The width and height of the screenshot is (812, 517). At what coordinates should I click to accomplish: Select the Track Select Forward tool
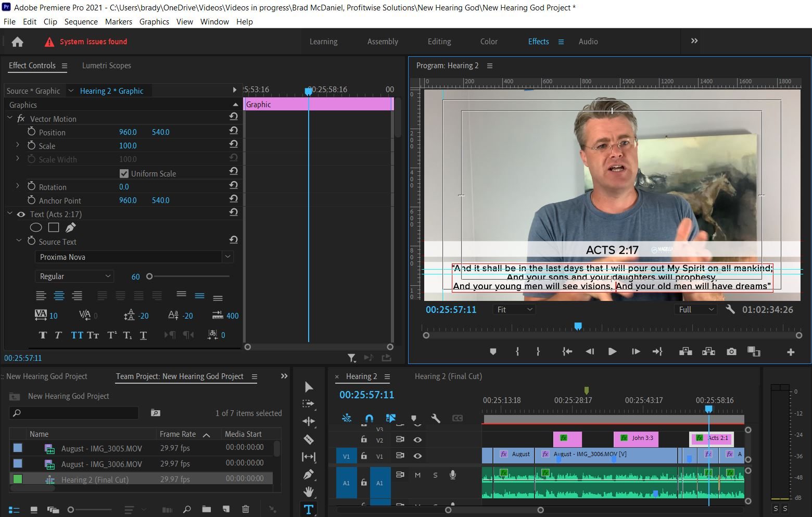309,403
